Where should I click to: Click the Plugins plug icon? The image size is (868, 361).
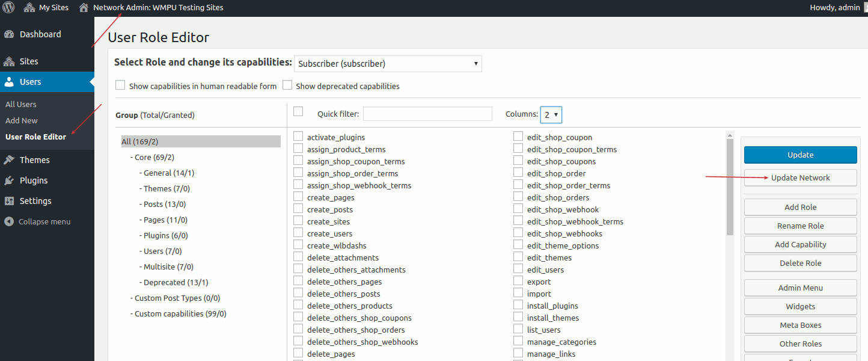click(9, 180)
